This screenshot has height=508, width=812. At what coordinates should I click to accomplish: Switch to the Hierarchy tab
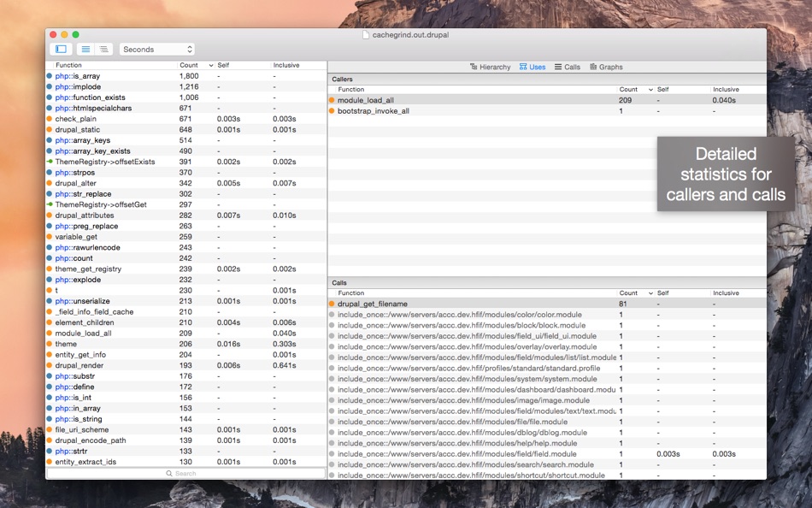(x=490, y=67)
